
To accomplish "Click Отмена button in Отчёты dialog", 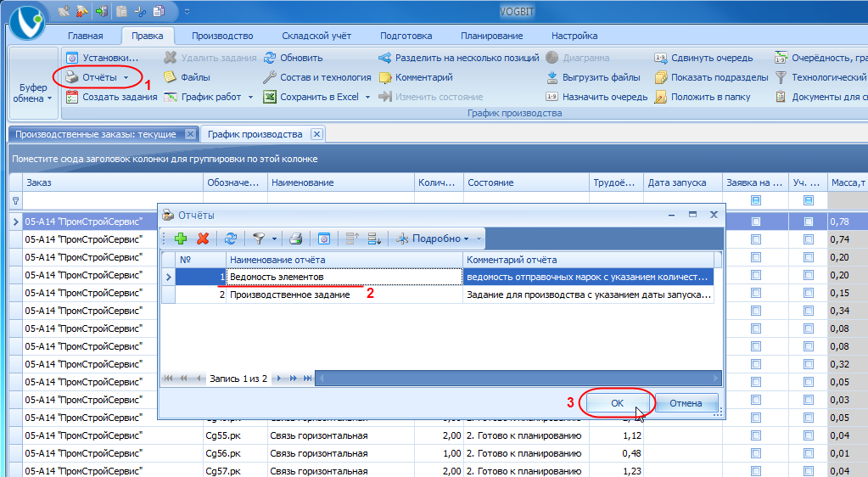I will (686, 403).
